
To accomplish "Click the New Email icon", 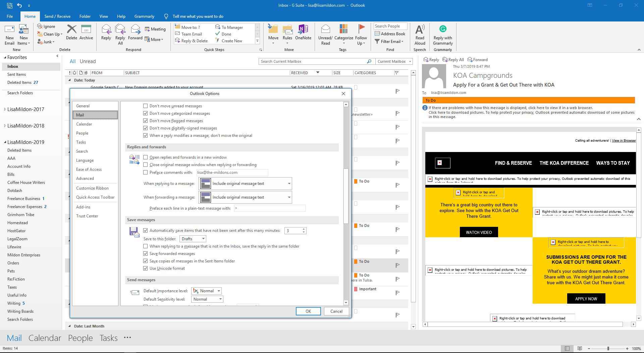I will pos(9,30).
